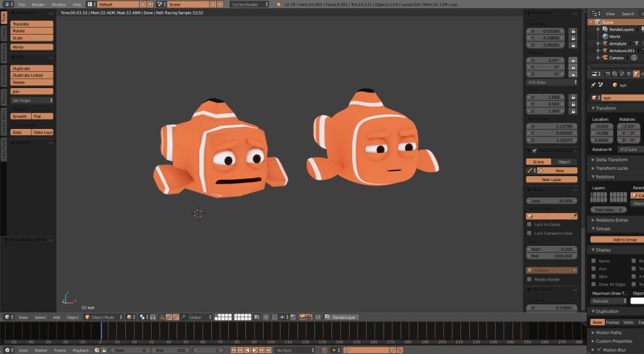Toggle the snap magnet icon
The width and height of the screenshot is (644, 354).
[275, 317]
